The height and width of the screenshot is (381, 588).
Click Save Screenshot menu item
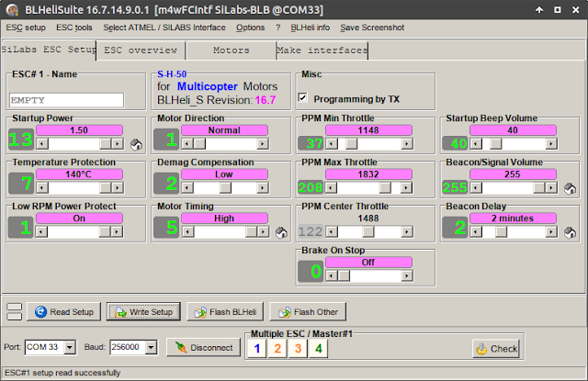pos(372,28)
